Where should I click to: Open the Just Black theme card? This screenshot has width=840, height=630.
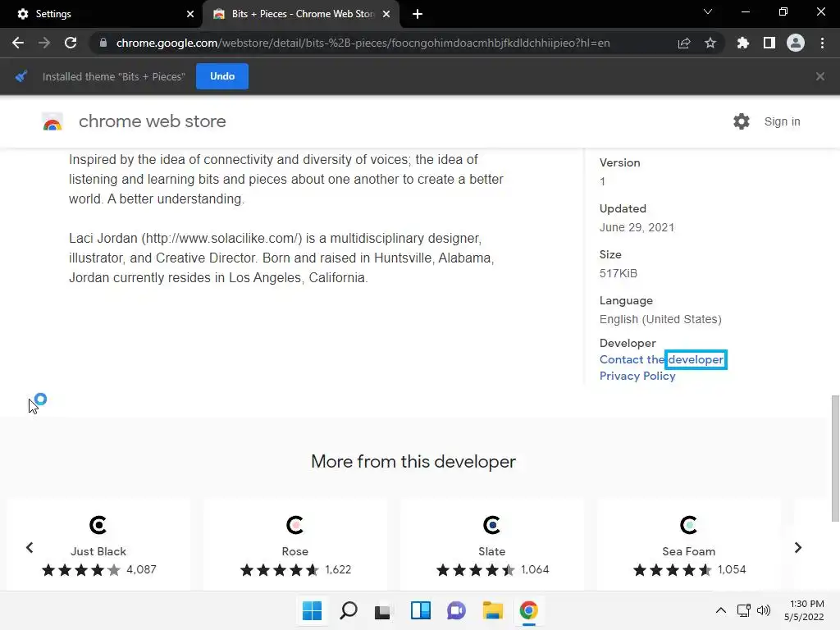98,546
